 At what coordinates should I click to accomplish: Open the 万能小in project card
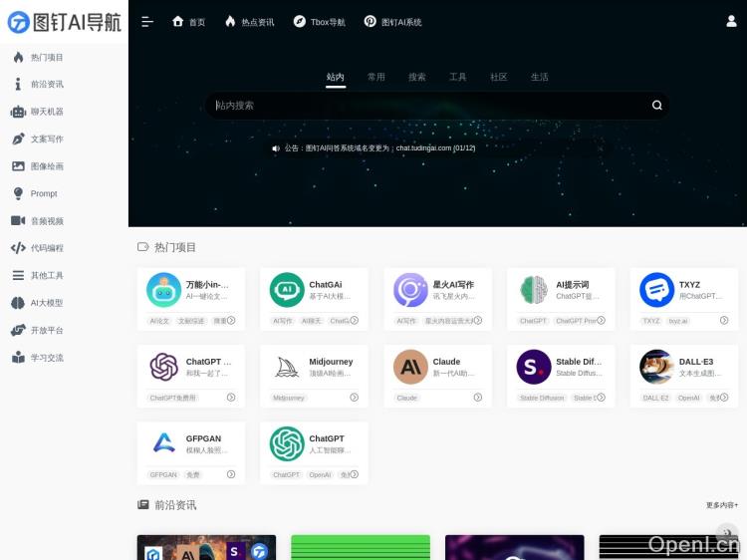(x=191, y=299)
